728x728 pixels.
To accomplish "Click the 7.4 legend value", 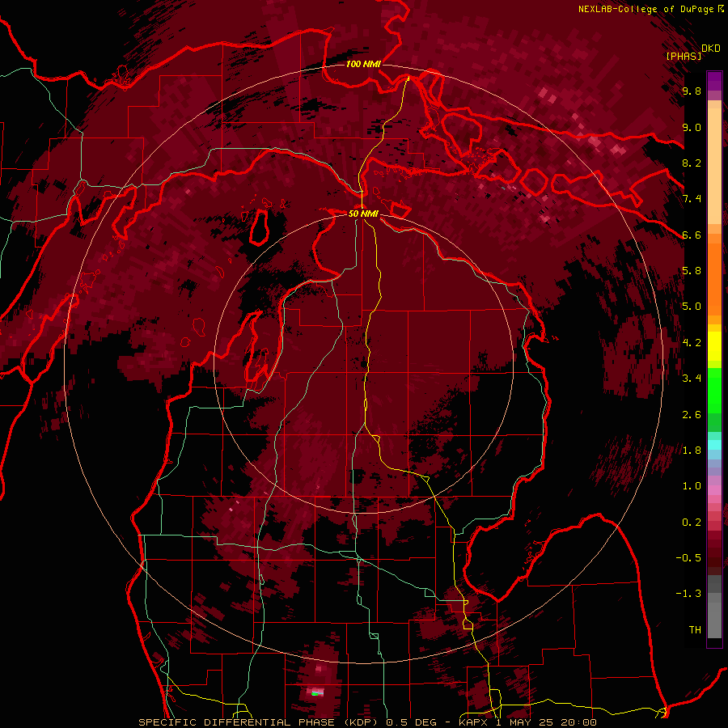I will [x=692, y=199].
